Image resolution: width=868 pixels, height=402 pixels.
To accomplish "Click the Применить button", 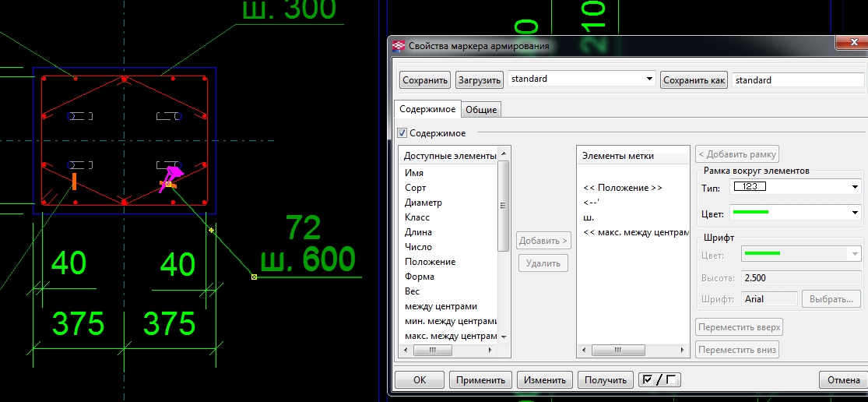I will click(480, 380).
